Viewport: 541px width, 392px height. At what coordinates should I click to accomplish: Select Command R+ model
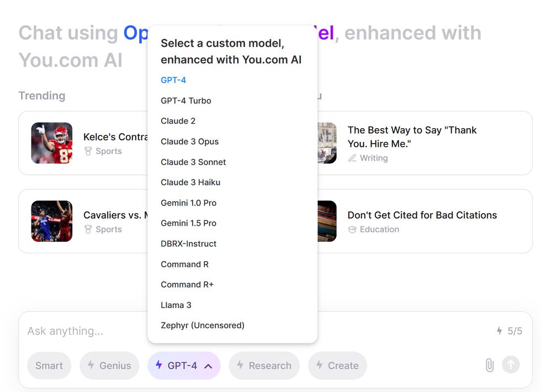(x=187, y=284)
